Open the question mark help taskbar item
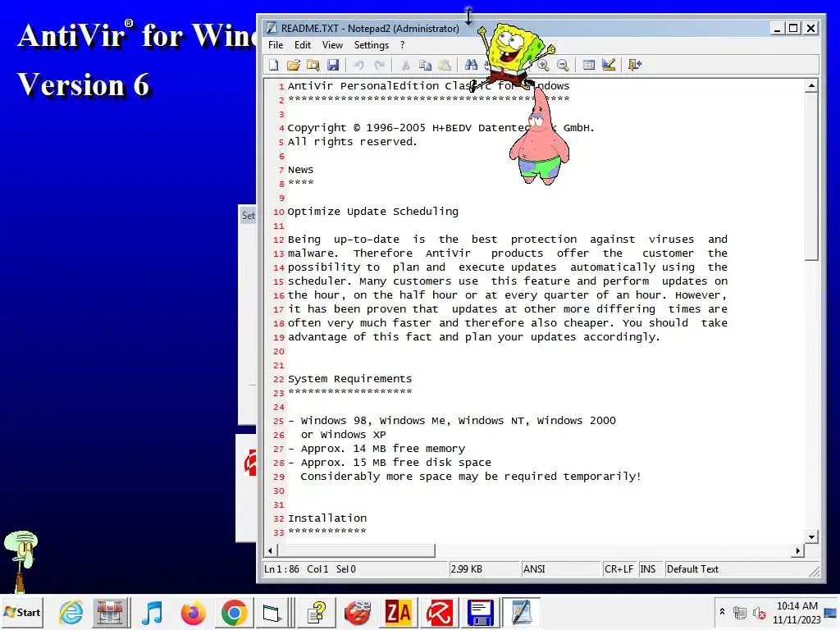This screenshot has width=840, height=630. tap(317, 612)
